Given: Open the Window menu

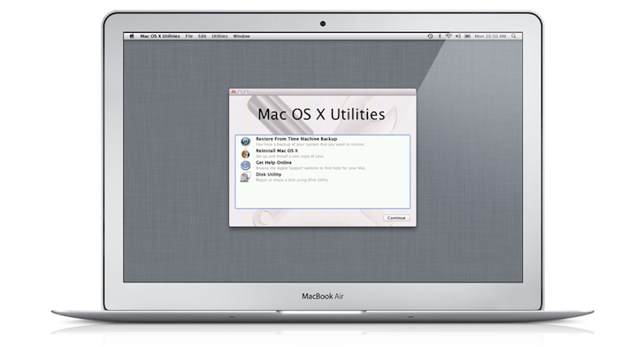Looking at the screenshot, I should tap(241, 36).
